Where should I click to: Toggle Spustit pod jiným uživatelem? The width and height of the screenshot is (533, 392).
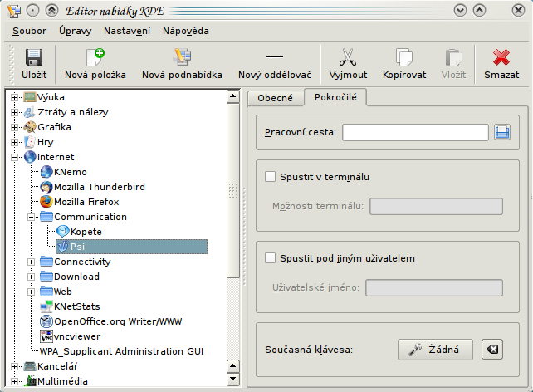click(270, 258)
